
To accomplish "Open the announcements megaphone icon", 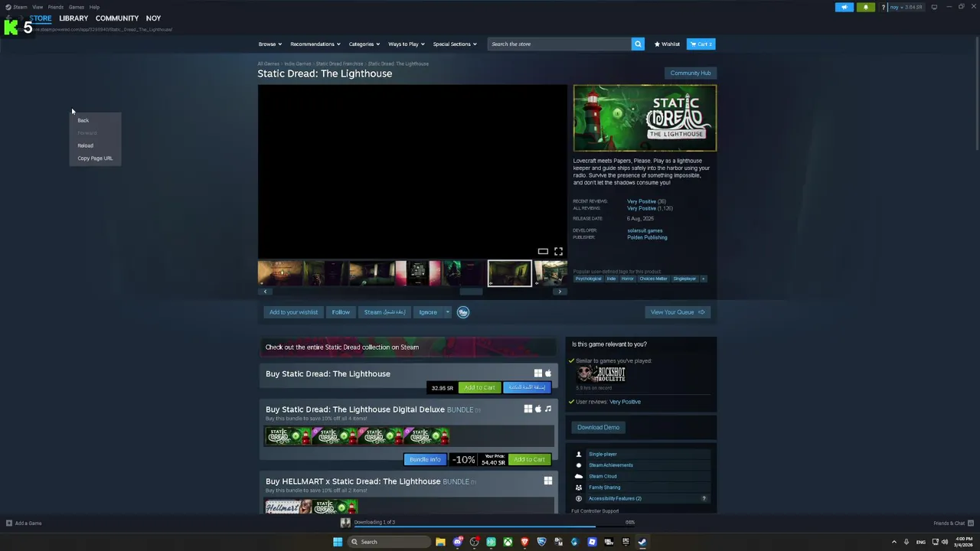I will pyautogui.click(x=844, y=7).
